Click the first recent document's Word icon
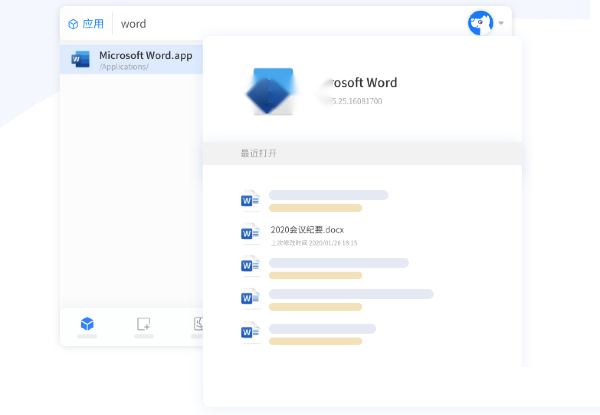This screenshot has width=600, height=415. tap(250, 200)
